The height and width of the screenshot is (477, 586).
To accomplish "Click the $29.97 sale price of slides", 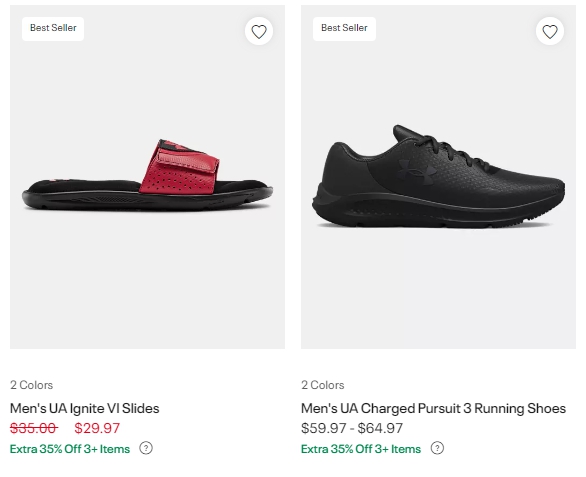I will tap(97, 428).
